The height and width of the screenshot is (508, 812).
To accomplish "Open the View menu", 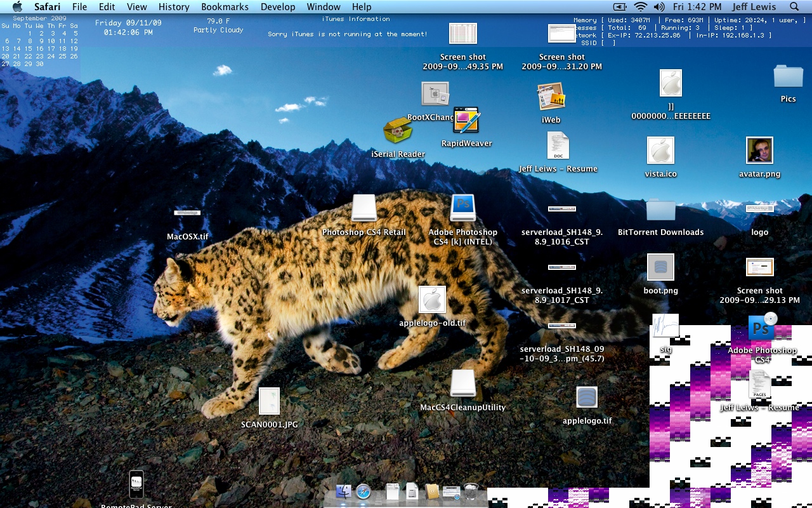I will pos(137,7).
